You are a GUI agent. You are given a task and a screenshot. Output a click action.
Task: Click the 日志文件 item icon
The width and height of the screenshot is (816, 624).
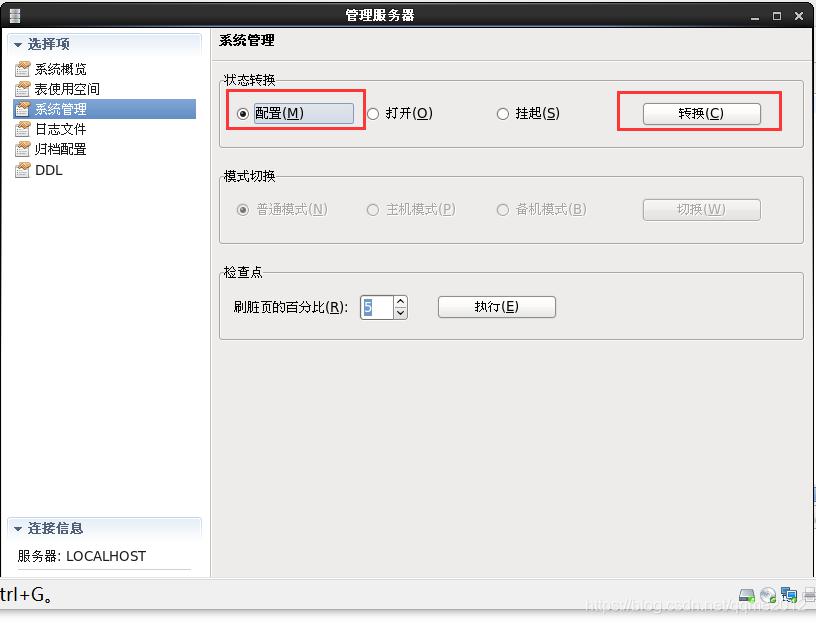pyautogui.click(x=22, y=129)
